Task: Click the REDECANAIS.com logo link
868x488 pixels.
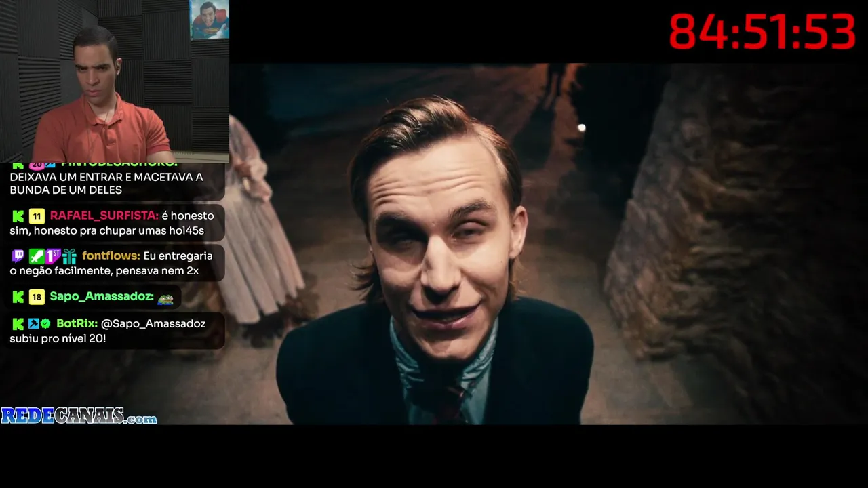Action: [x=79, y=415]
